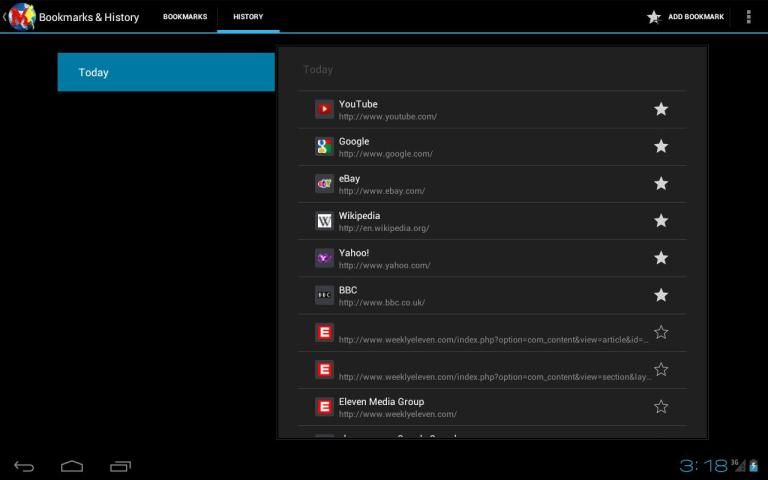Screen dimensions: 768x480
Task: Unstar the Wikipedia history entry
Action: pos(661,221)
